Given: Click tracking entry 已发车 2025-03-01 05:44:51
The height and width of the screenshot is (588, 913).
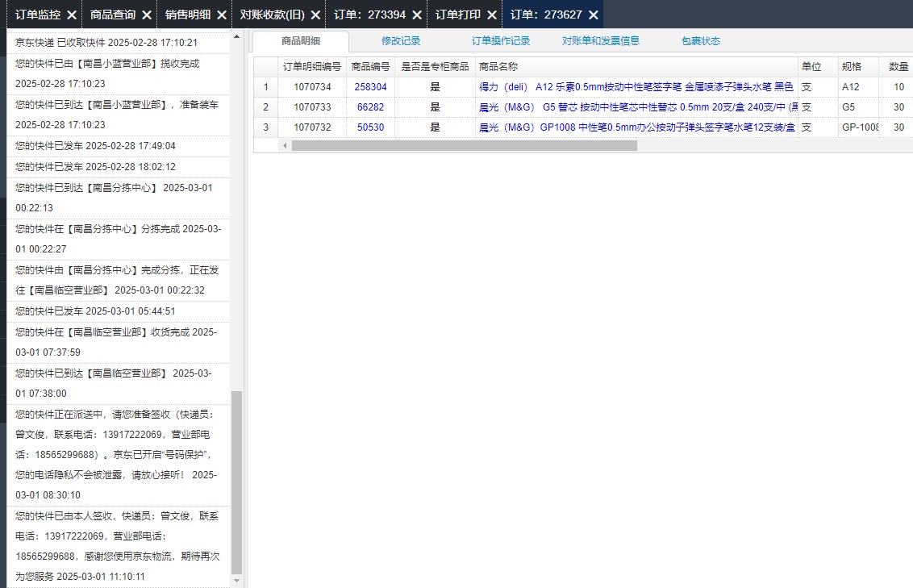Looking at the screenshot, I should (x=119, y=311).
